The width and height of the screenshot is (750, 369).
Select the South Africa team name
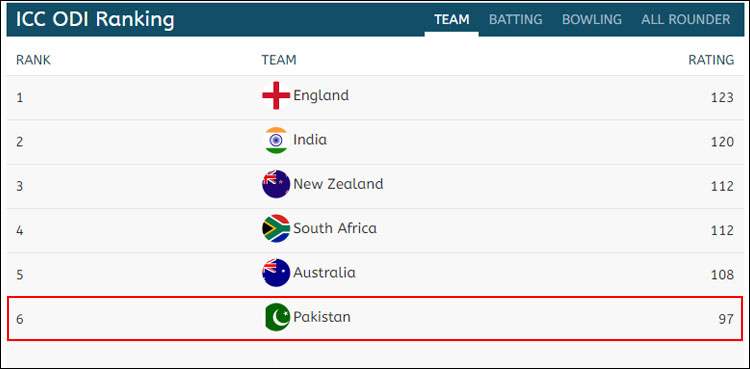(x=335, y=228)
